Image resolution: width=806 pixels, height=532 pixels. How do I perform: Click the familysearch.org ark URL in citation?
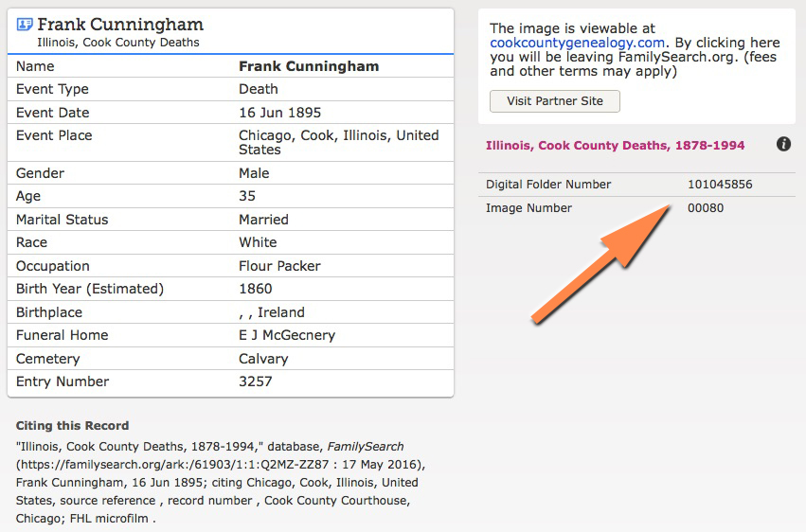click(x=172, y=465)
